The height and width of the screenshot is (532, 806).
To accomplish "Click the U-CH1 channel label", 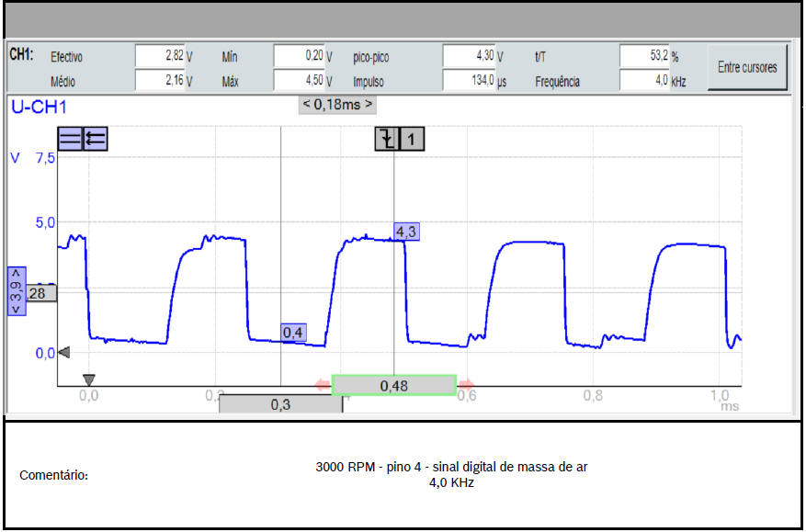I will (39, 107).
